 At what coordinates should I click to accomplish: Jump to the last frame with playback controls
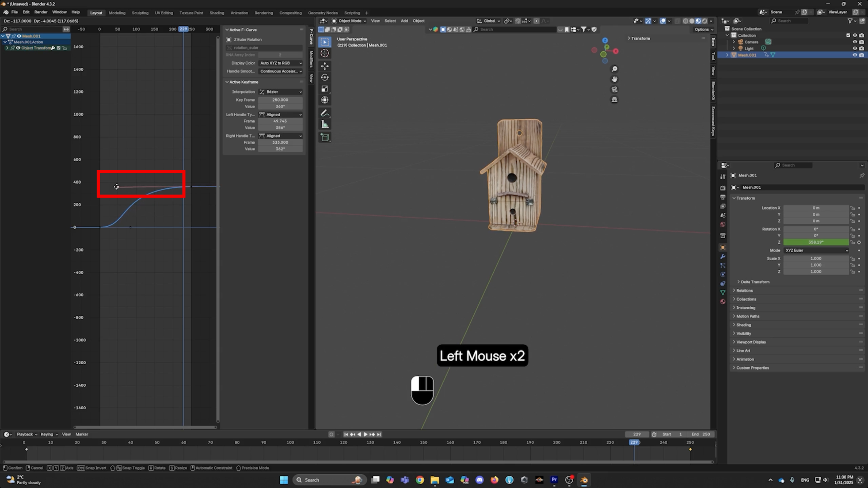(x=379, y=434)
